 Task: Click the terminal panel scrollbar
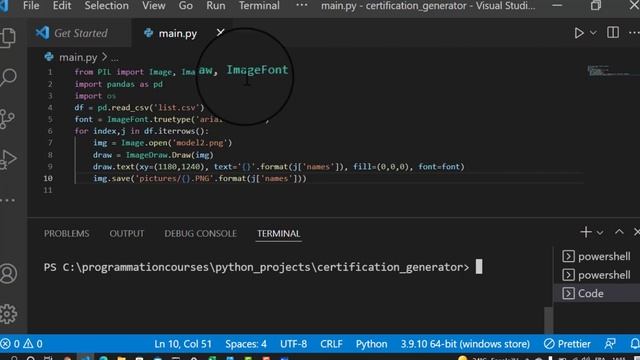coord(549,320)
